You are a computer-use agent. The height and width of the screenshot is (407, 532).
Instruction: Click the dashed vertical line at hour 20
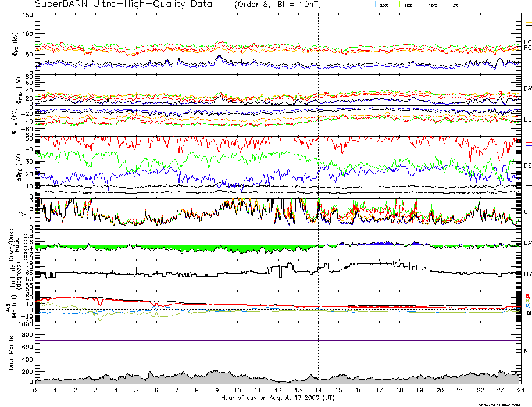tap(440, 174)
